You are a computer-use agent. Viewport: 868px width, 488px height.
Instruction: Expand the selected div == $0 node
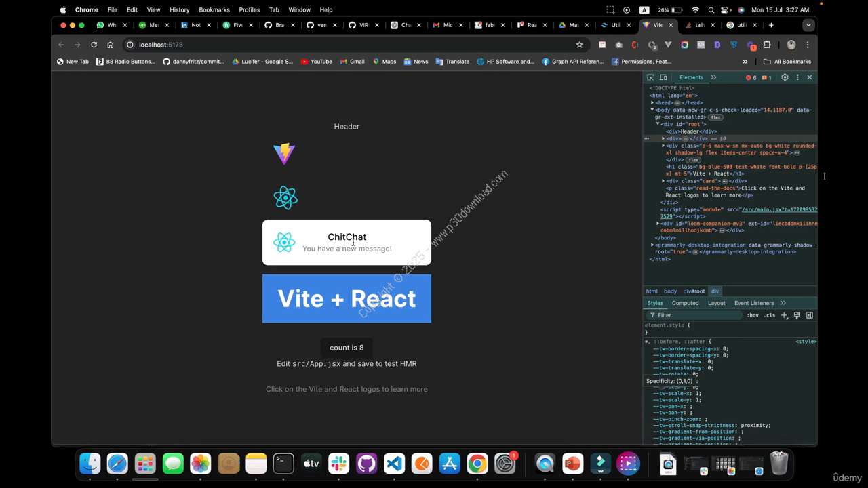click(663, 138)
